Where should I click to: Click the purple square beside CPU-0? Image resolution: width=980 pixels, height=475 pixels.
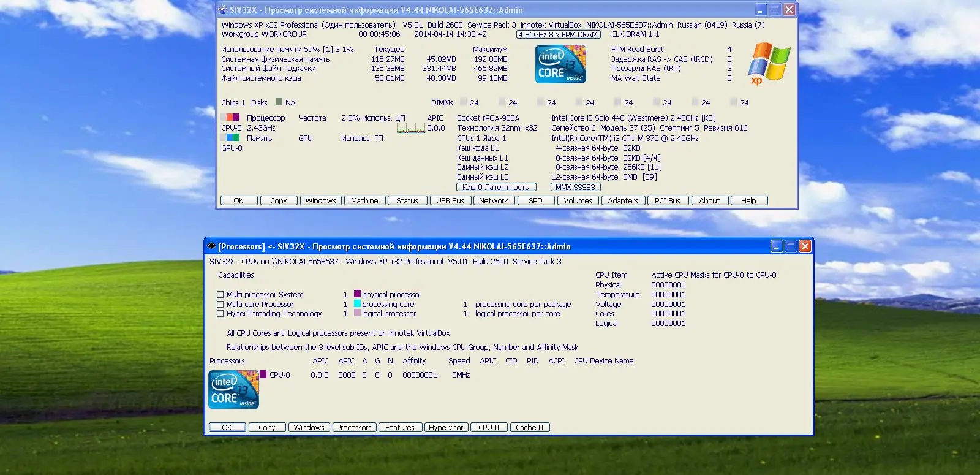pyautogui.click(x=263, y=374)
